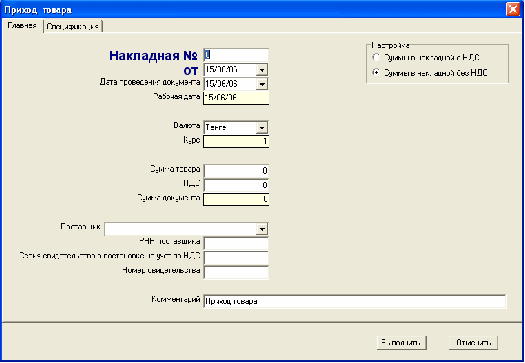Image resolution: width=525 pixels, height=363 pixels.
Task: Click the НДС amount field
Action: [236, 185]
